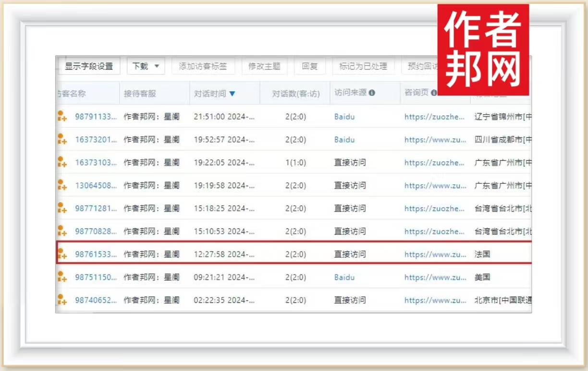The width and height of the screenshot is (588, 371).
Task: Click 标记为已处理 button
Action: point(363,66)
